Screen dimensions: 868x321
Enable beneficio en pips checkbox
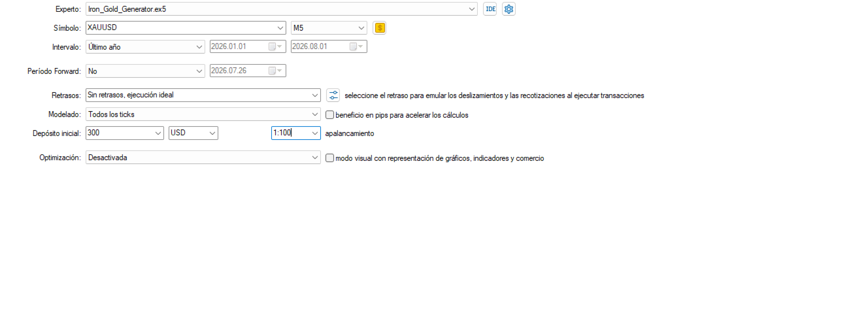329,114
